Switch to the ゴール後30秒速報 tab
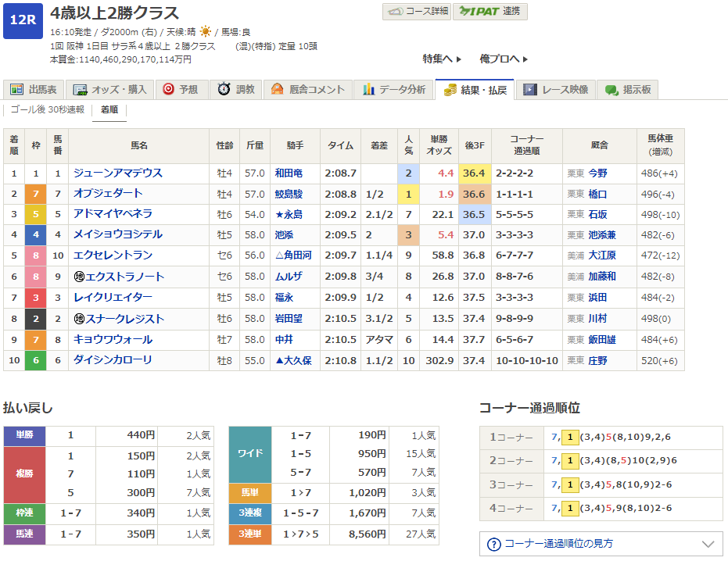728x561 pixels. click(x=48, y=109)
